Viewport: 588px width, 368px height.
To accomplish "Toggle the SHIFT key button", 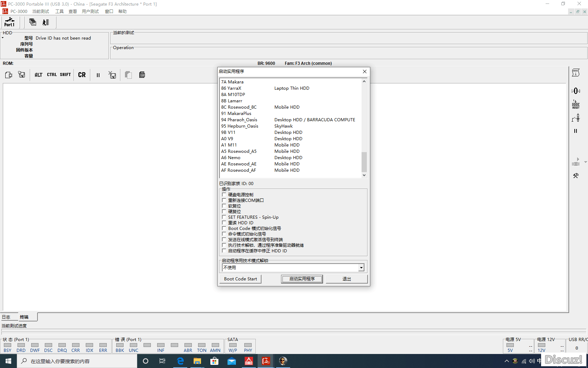I will click(x=65, y=75).
